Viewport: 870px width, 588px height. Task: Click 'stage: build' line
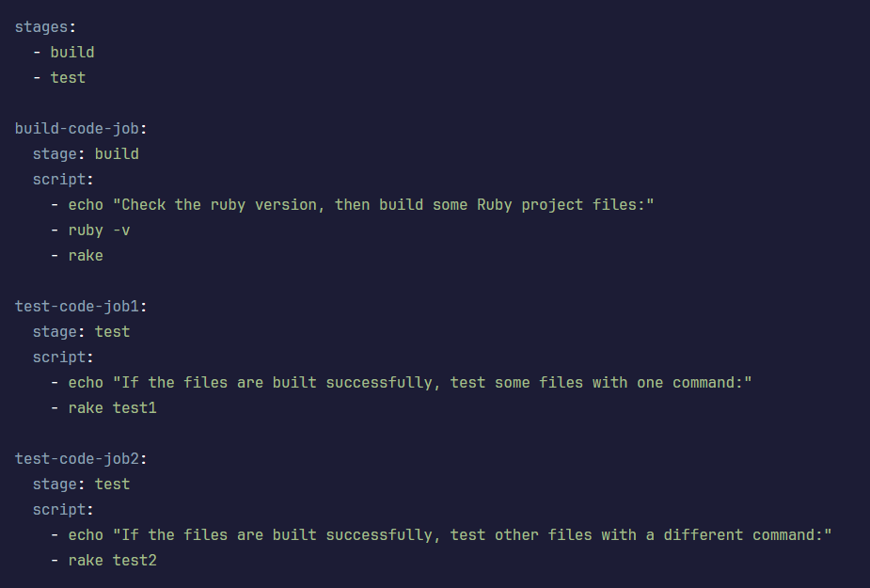point(86,153)
